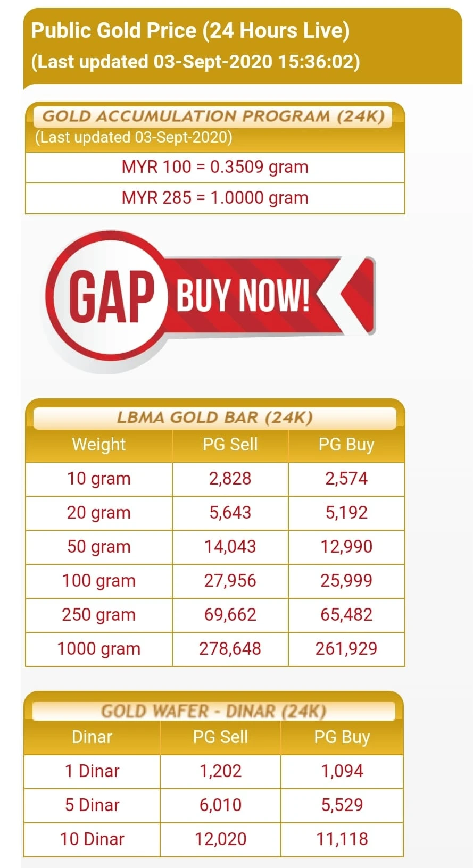
Task: Click the Gold Wafer - Dinar (24K) heading
Action: [213, 711]
